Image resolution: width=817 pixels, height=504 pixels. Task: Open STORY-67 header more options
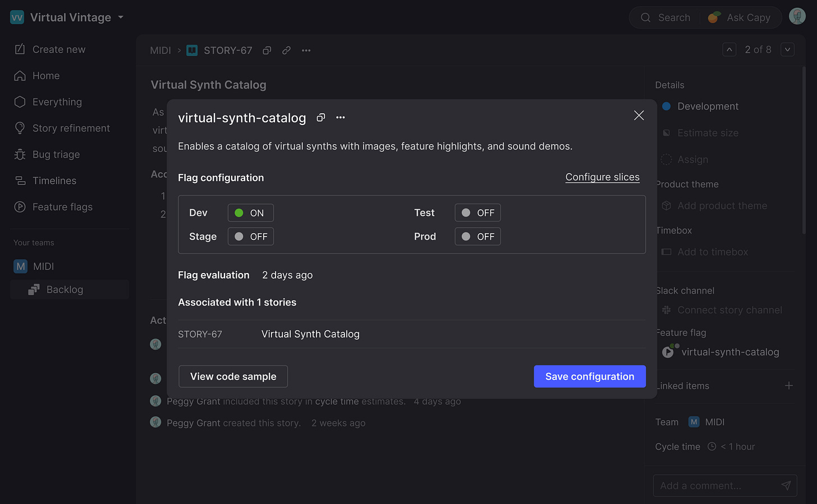pyautogui.click(x=306, y=50)
